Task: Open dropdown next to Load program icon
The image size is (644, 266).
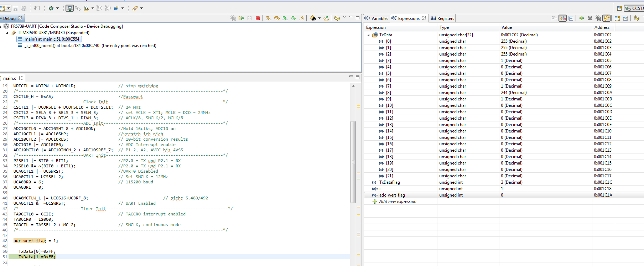Action: (x=93, y=8)
